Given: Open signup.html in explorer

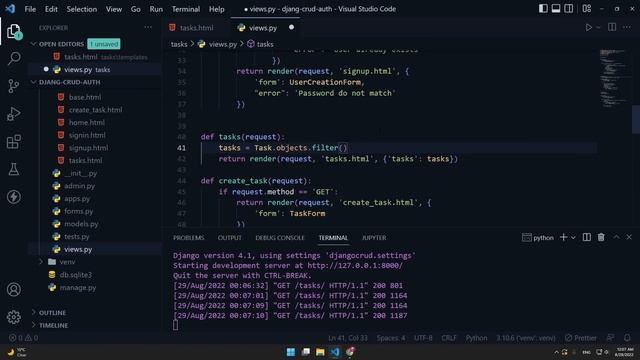Looking at the screenshot, I should (88, 148).
